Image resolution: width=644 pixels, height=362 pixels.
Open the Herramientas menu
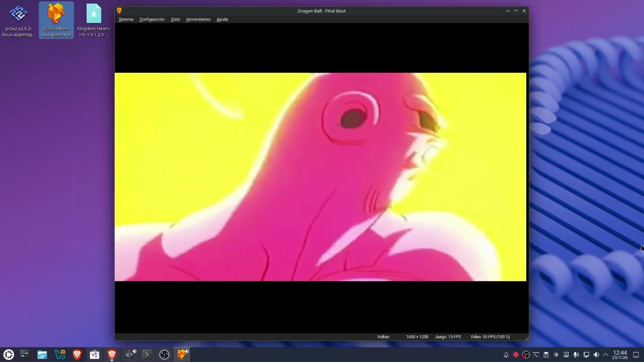coord(198,19)
